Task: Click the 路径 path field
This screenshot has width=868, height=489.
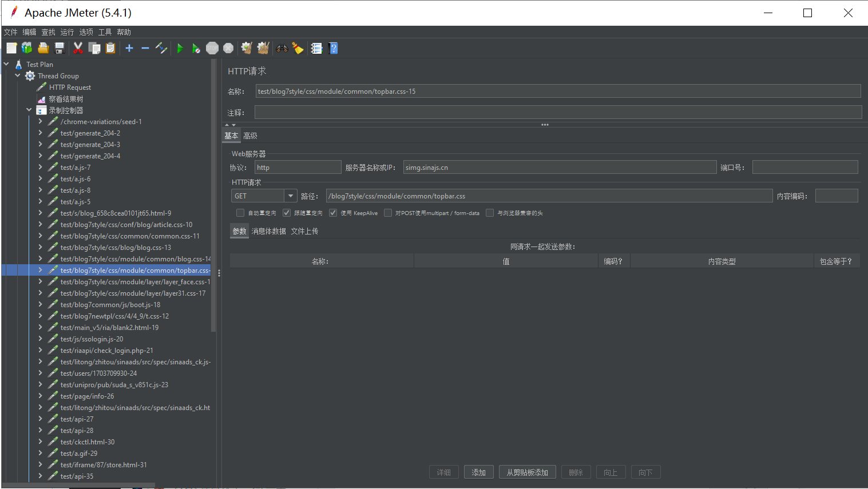Action: pyautogui.click(x=549, y=196)
